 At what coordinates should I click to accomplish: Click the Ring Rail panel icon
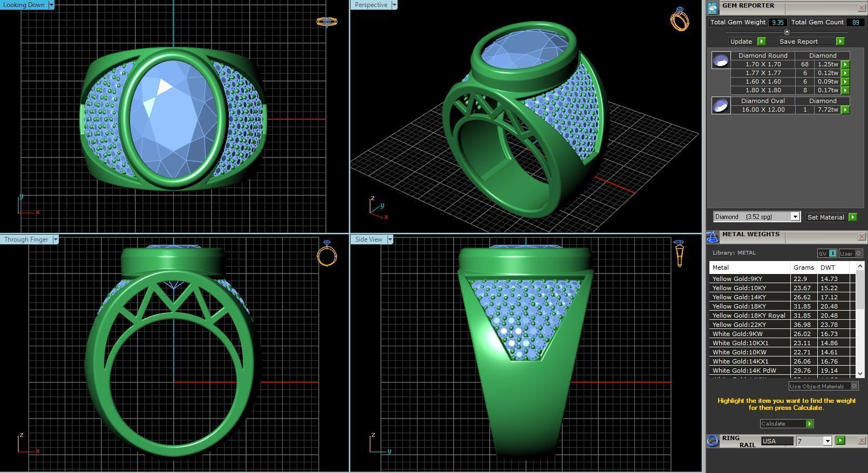tap(713, 441)
